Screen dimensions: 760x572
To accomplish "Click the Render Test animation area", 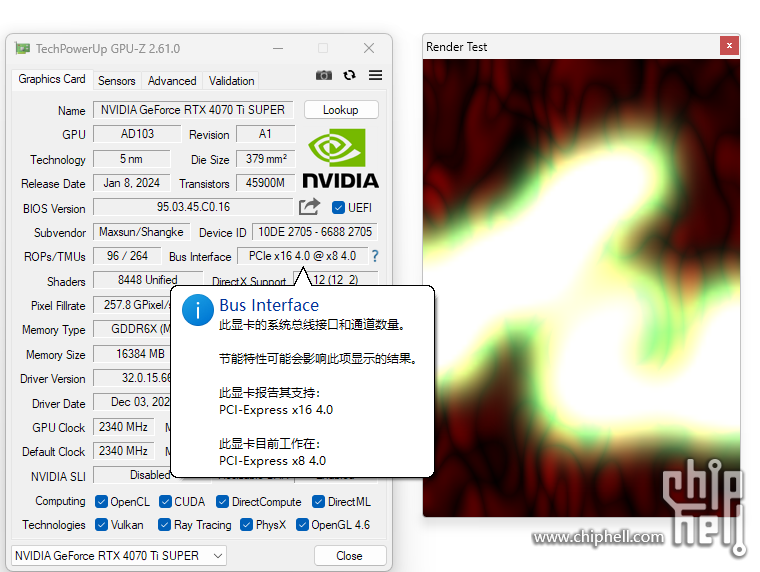I will pyautogui.click(x=581, y=288).
